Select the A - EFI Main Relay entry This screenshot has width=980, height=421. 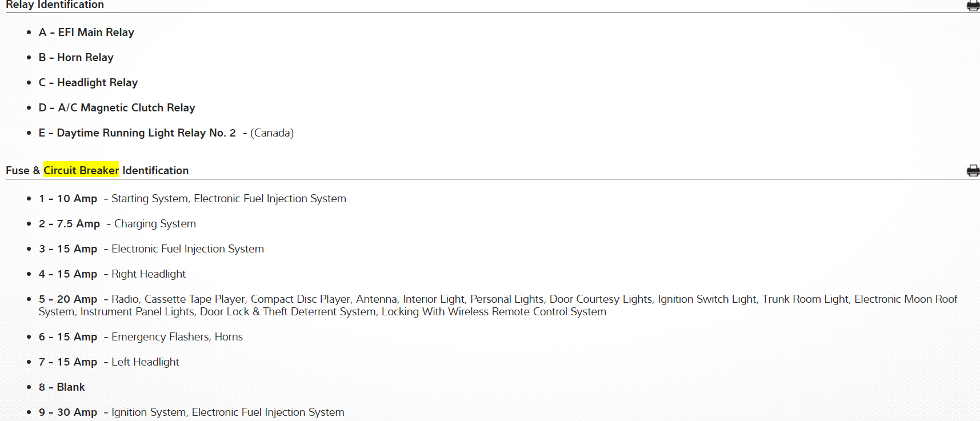(86, 33)
